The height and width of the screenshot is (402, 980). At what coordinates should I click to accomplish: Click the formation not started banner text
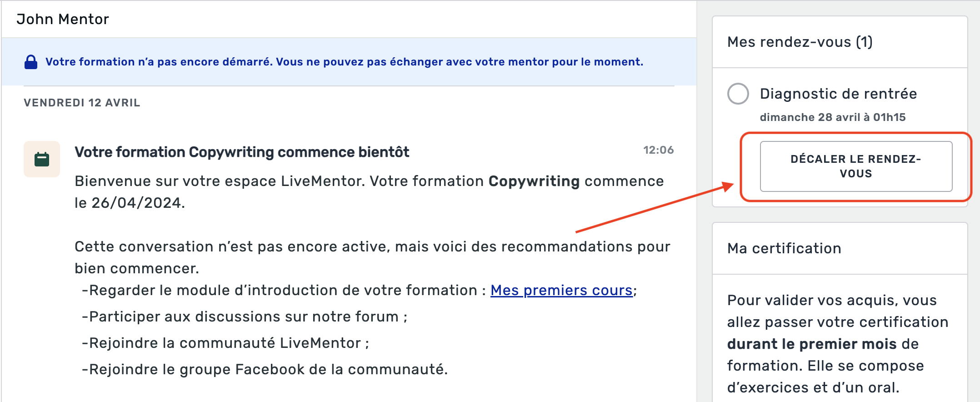coord(344,62)
